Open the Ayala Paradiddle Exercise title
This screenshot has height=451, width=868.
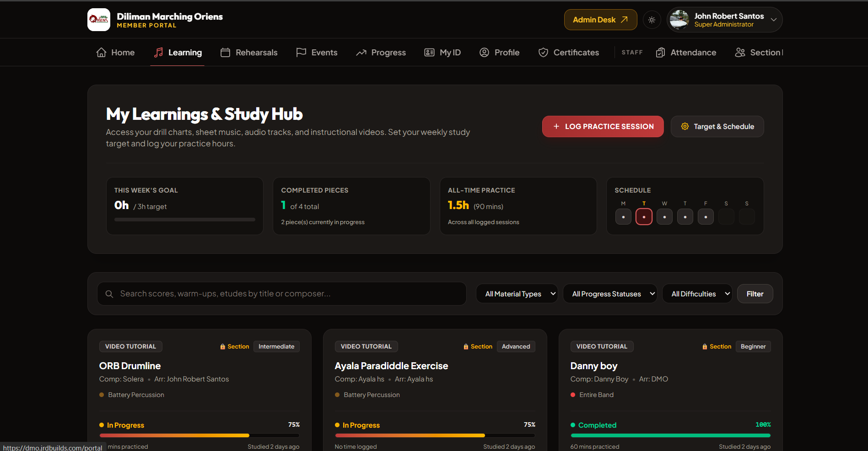[391, 366]
